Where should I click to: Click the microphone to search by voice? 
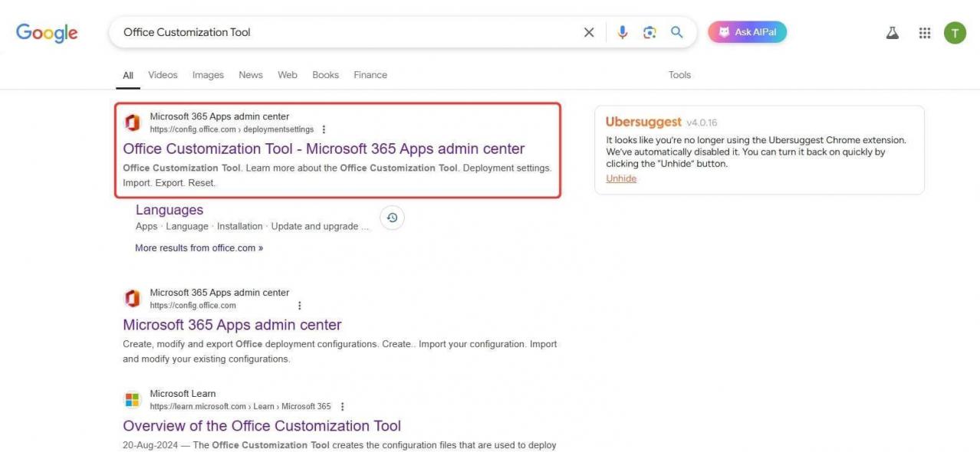click(x=621, y=31)
